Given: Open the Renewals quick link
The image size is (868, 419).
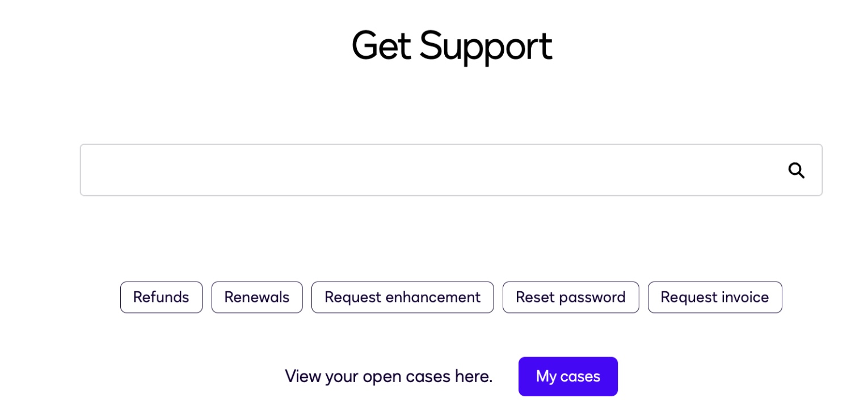Looking at the screenshot, I should pos(257,298).
